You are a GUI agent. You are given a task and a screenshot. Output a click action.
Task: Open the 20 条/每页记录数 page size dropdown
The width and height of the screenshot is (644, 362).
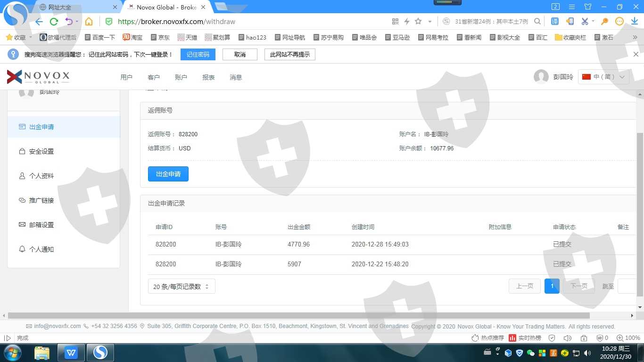click(182, 287)
